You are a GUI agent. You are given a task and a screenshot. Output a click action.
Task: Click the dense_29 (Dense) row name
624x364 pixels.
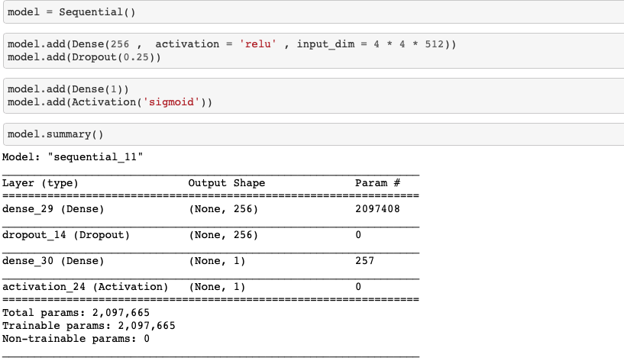click(53, 209)
